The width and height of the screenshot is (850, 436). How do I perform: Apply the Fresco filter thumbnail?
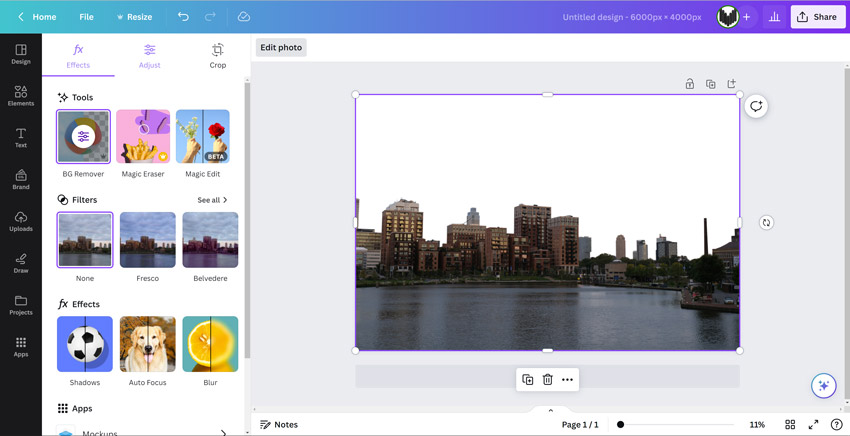coord(147,240)
